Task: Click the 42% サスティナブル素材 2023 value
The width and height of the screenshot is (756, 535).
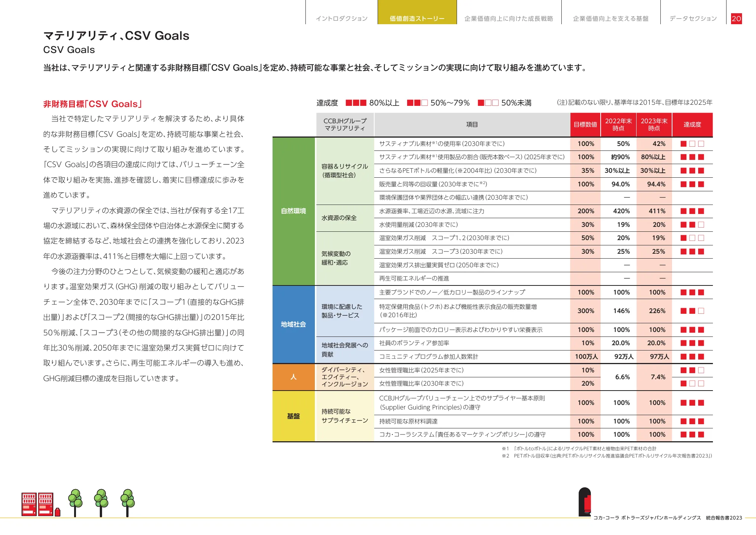Action: (659, 144)
